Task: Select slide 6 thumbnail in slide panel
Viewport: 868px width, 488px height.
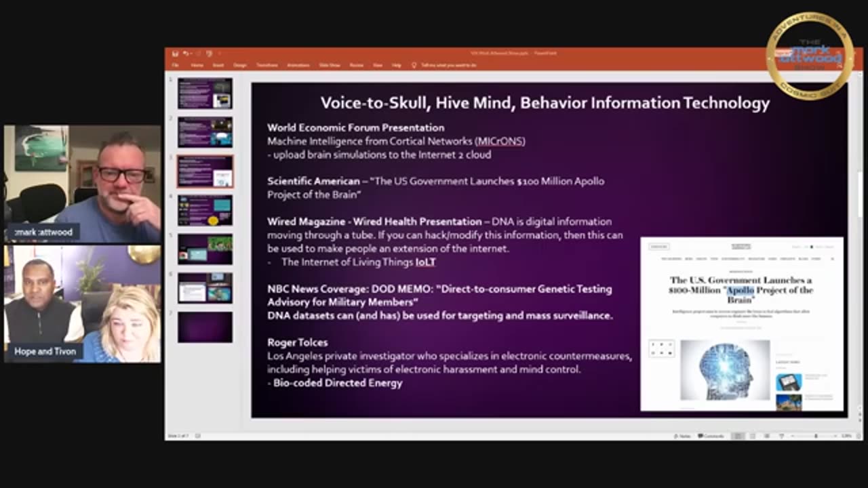Action: coord(205,288)
